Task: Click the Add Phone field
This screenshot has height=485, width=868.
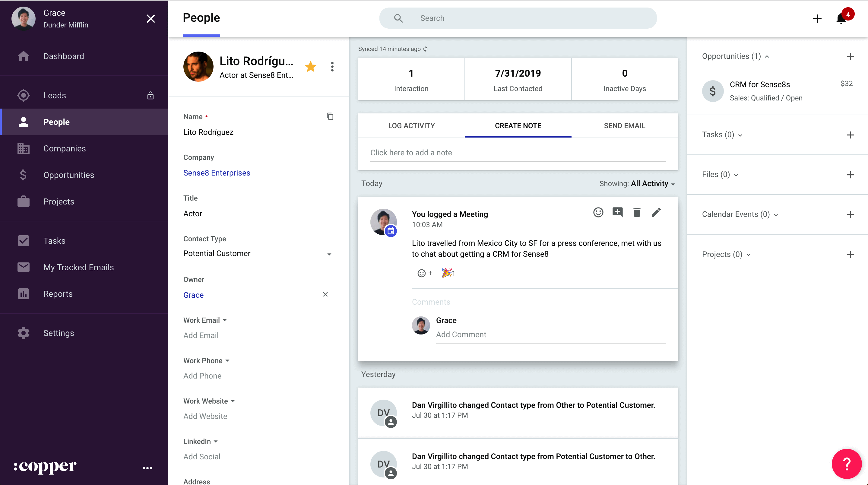Action: (x=202, y=376)
